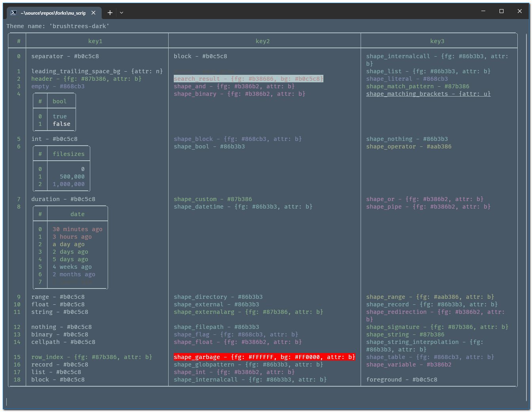Click 'shape_pipe' line in key3
This screenshot has height=412, width=532.
click(429, 207)
